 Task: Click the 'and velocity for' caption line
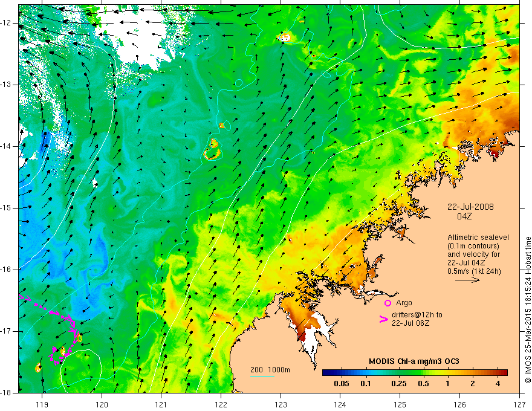(473, 254)
